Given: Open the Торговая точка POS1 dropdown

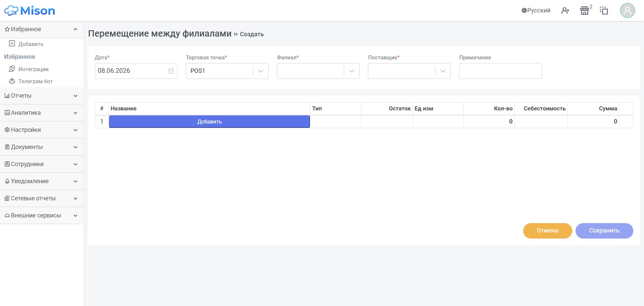Looking at the screenshot, I should coord(227,71).
